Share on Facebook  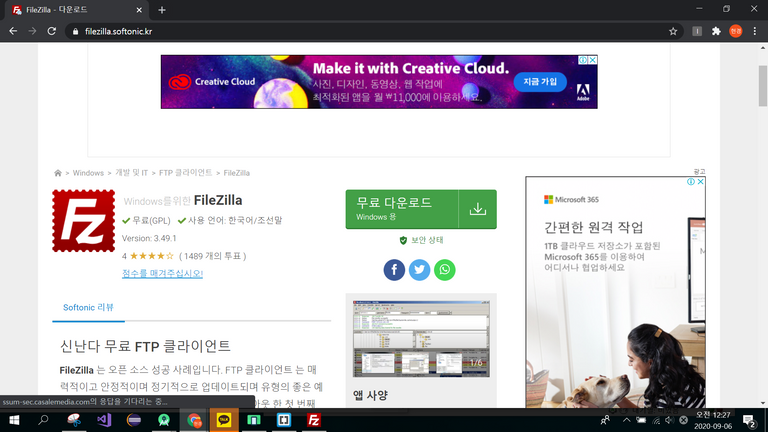(x=394, y=270)
